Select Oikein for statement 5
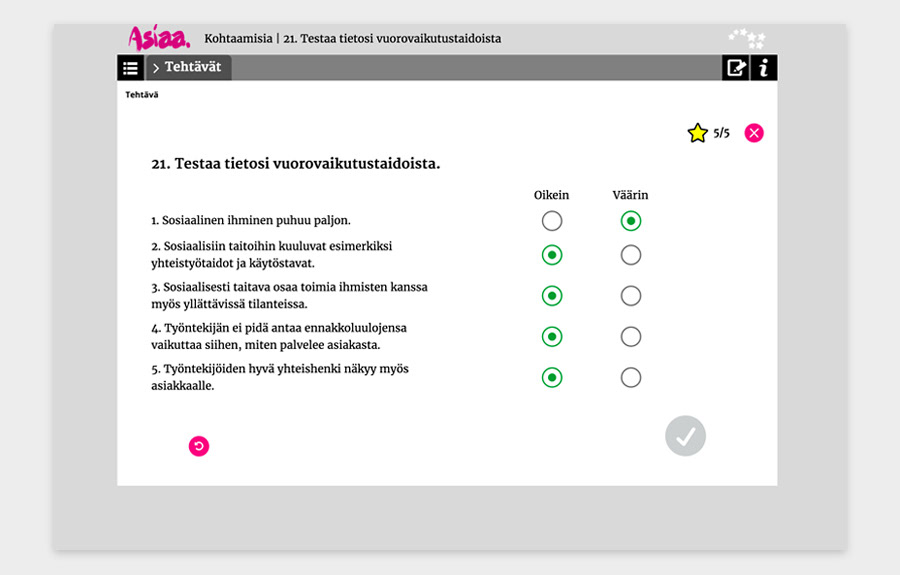Viewport: 900px width, 575px height. click(x=551, y=378)
